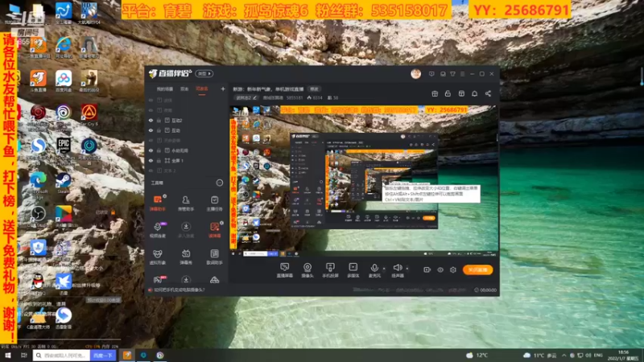Open the Epic Games desktop shortcut

point(64,149)
